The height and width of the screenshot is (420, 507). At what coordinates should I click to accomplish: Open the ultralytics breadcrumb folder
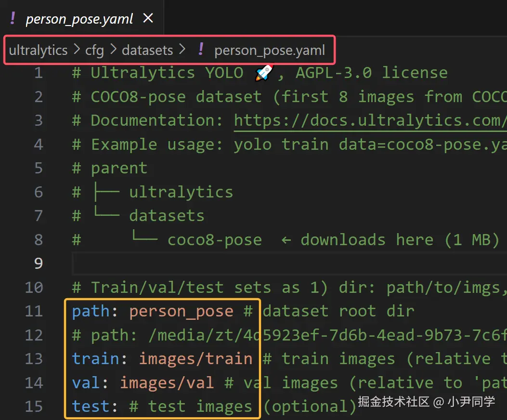tap(38, 50)
